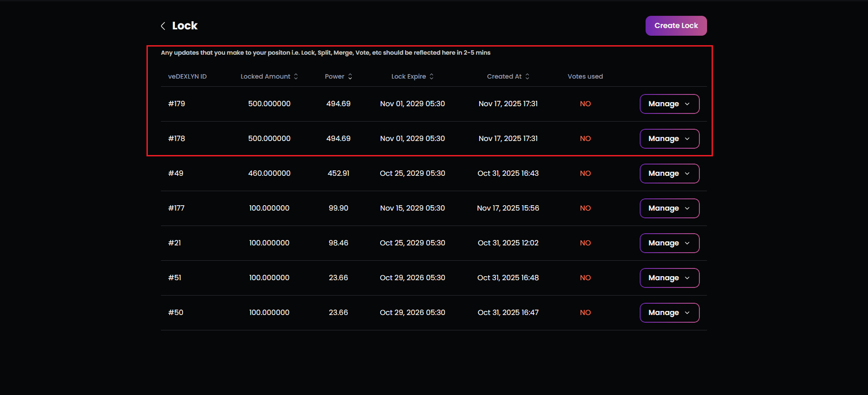Select the #50 lock ID cell
The height and width of the screenshot is (395, 868).
(175, 313)
